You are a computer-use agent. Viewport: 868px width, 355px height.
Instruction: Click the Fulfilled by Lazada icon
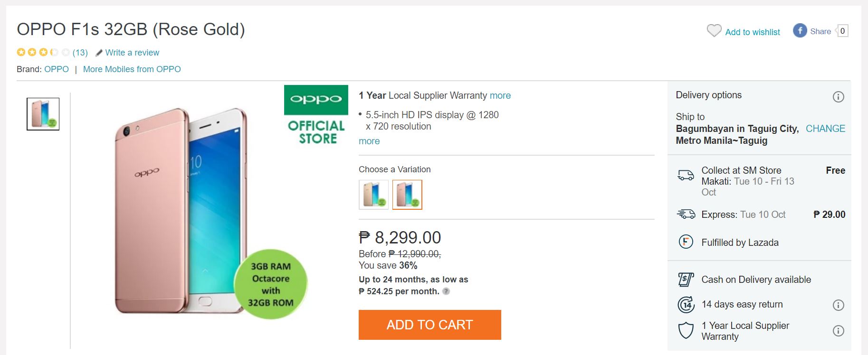pos(686,243)
